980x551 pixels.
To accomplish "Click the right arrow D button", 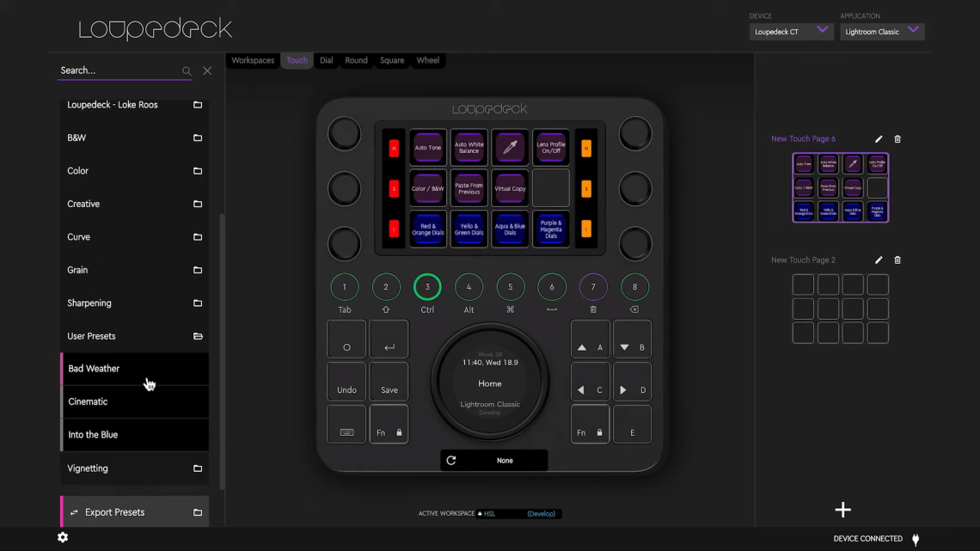I will click(632, 382).
